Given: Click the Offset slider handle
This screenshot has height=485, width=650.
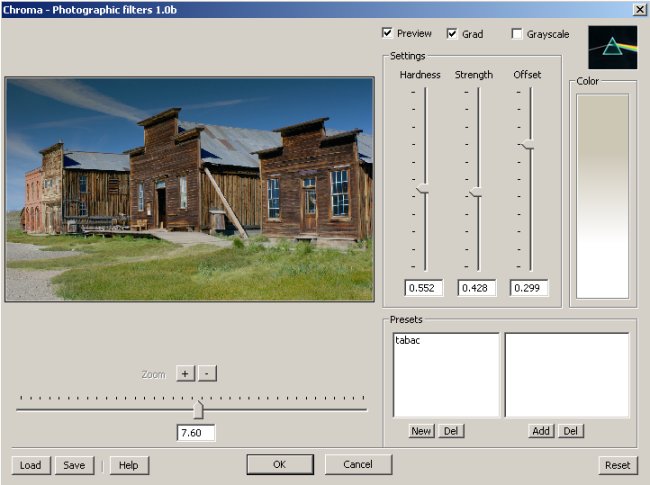Looking at the screenshot, I should (529, 144).
